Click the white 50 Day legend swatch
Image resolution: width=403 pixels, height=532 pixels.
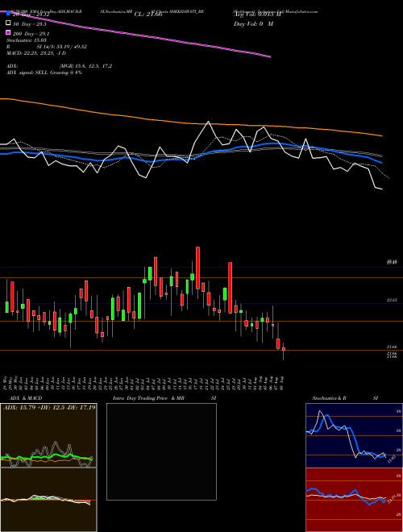8,23
